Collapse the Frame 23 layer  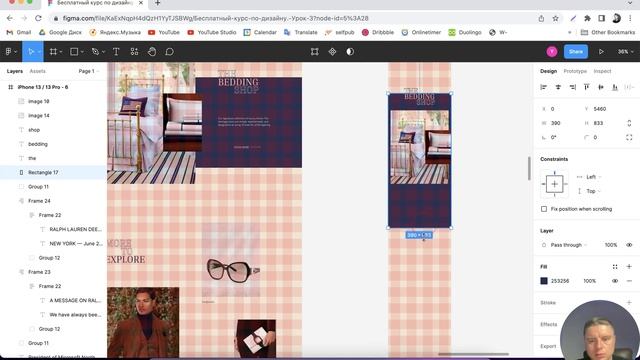point(21,272)
